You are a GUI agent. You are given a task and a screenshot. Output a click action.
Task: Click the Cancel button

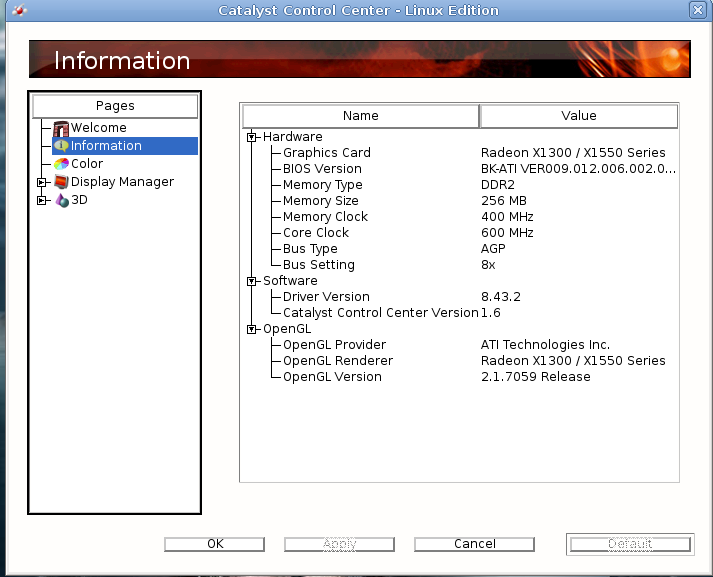coord(474,544)
